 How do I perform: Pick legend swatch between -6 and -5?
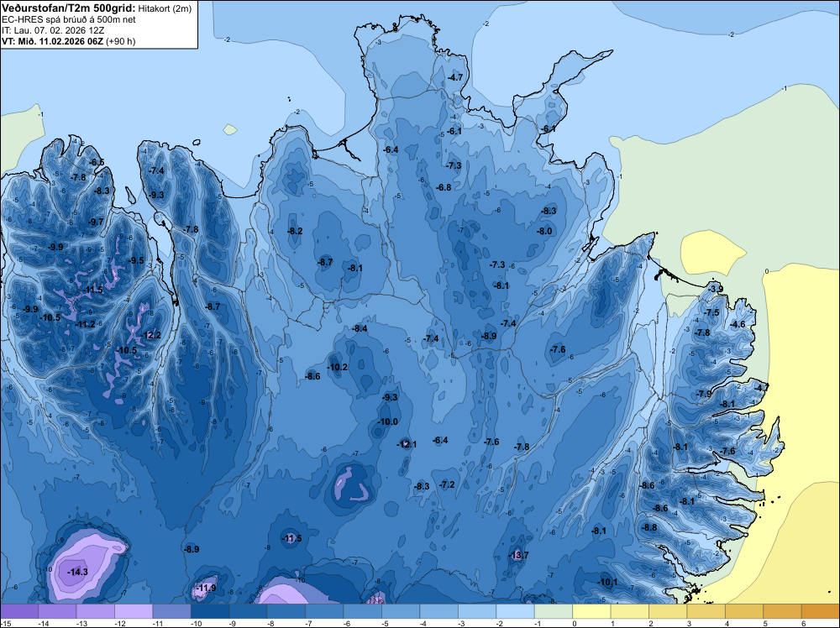point(363,611)
